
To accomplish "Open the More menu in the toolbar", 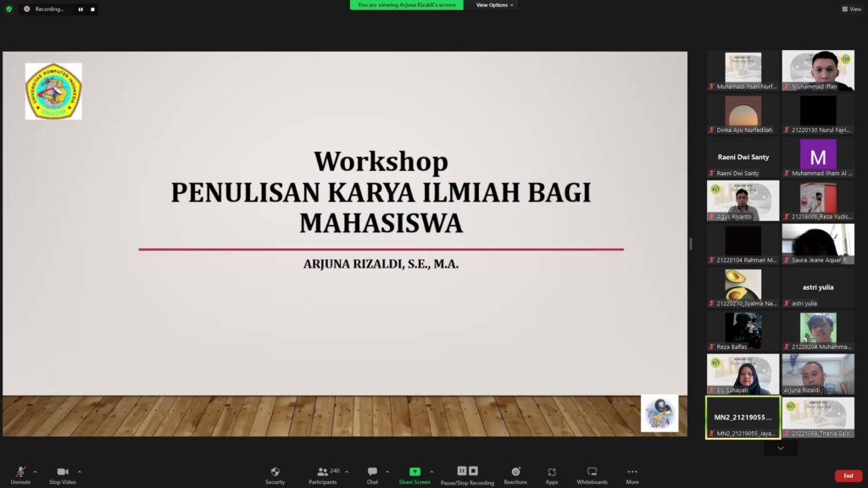I will point(632,473).
